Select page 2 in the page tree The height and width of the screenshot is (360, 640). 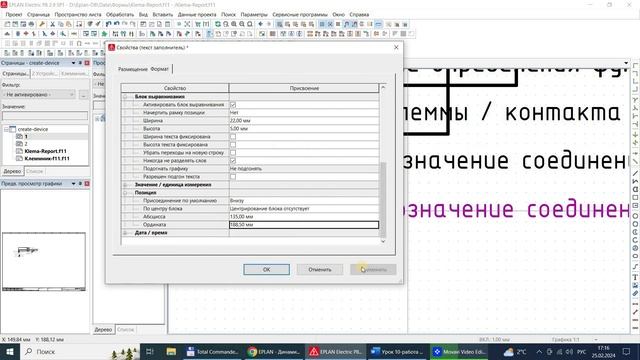[26, 144]
